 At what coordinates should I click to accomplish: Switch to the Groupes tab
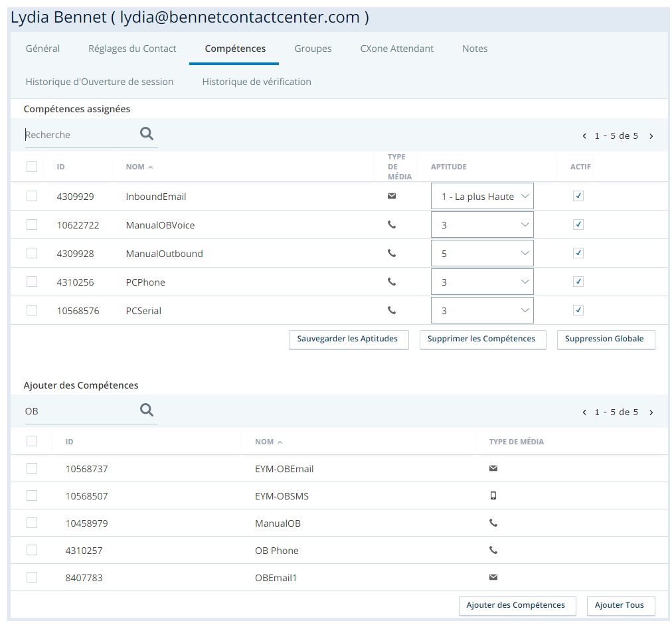313,48
